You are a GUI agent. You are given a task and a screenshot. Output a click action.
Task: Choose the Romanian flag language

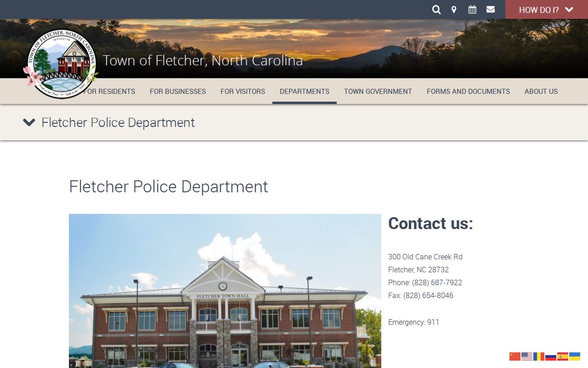(539, 356)
